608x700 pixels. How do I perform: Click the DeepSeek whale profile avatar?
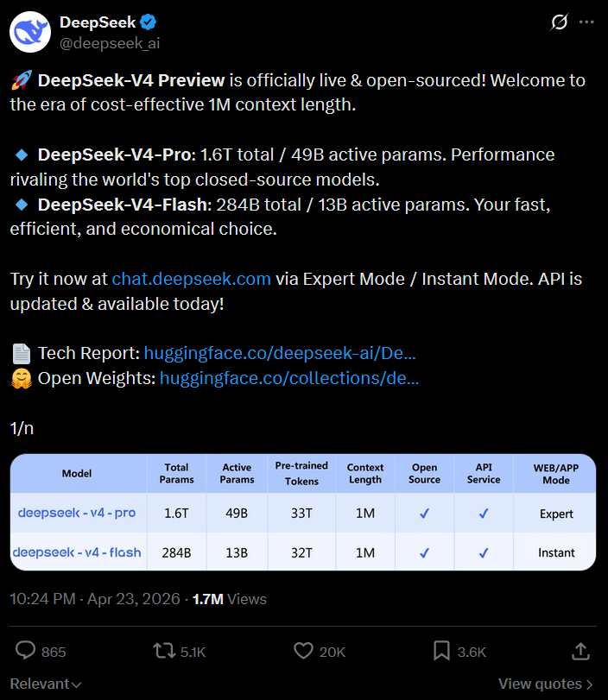tap(30, 32)
